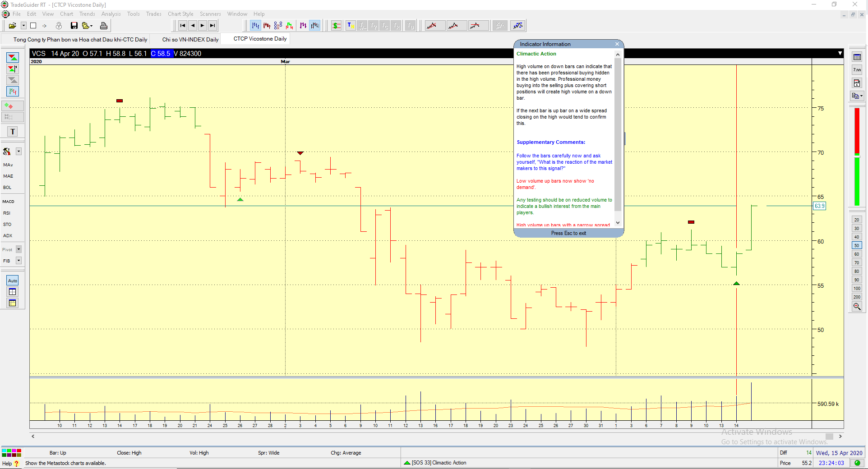Screen dimensions: 868x469
Task: Expand the FIB dropdown arrow
Action: click(19, 261)
